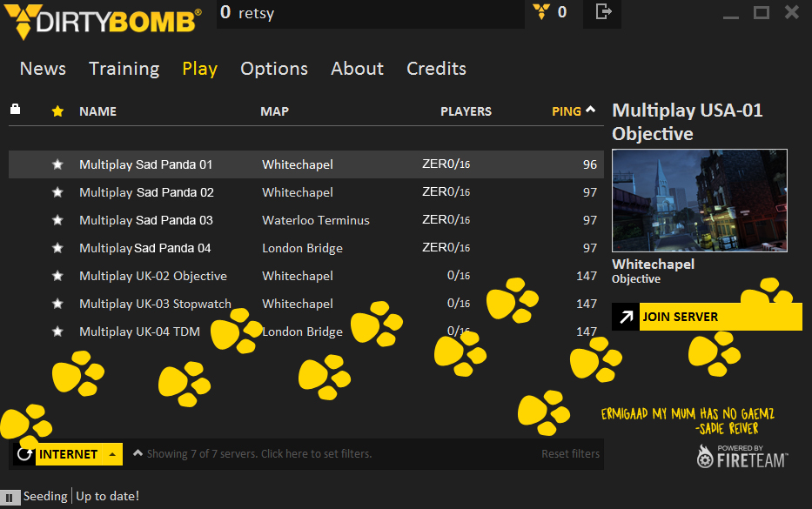The height and width of the screenshot is (509, 812).
Task: Click the logout icon in top bar
Action: [x=602, y=12]
